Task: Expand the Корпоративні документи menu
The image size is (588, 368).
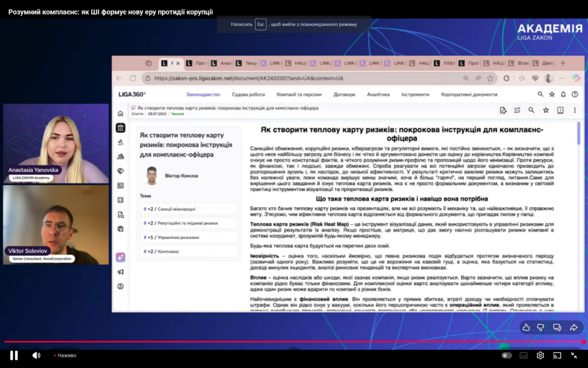Action: [469, 94]
